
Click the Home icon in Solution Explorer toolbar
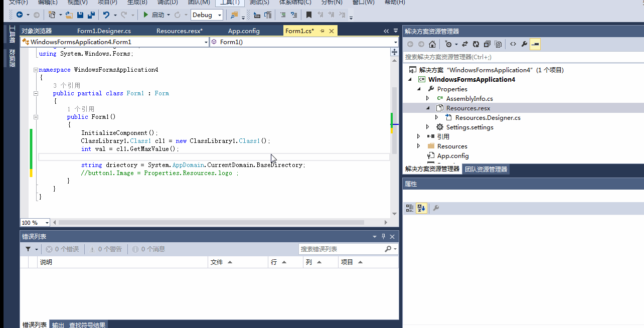point(432,44)
